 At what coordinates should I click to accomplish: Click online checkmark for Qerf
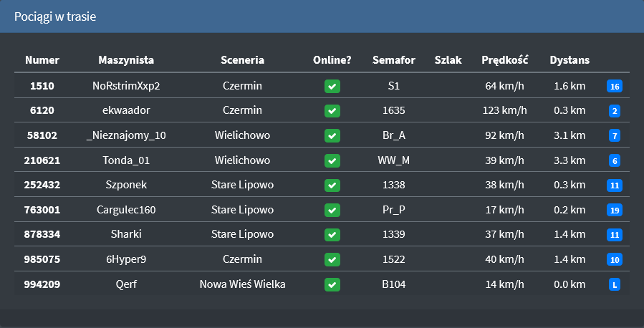pos(332,285)
